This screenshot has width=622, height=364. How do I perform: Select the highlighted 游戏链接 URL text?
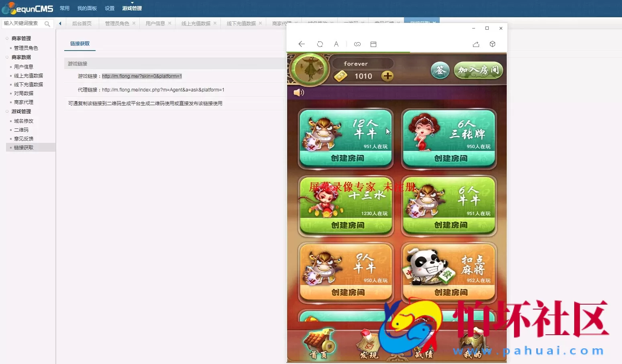(x=142, y=76)
